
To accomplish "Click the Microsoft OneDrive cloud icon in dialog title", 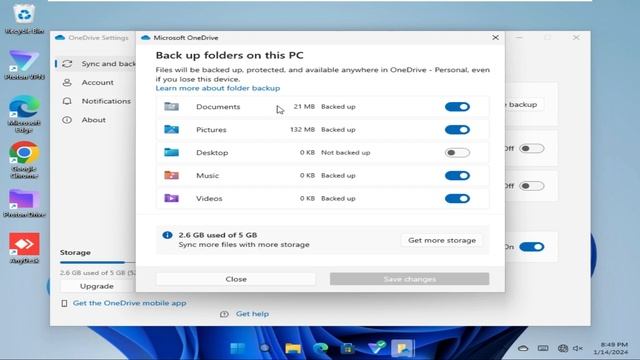I will 145,38.
